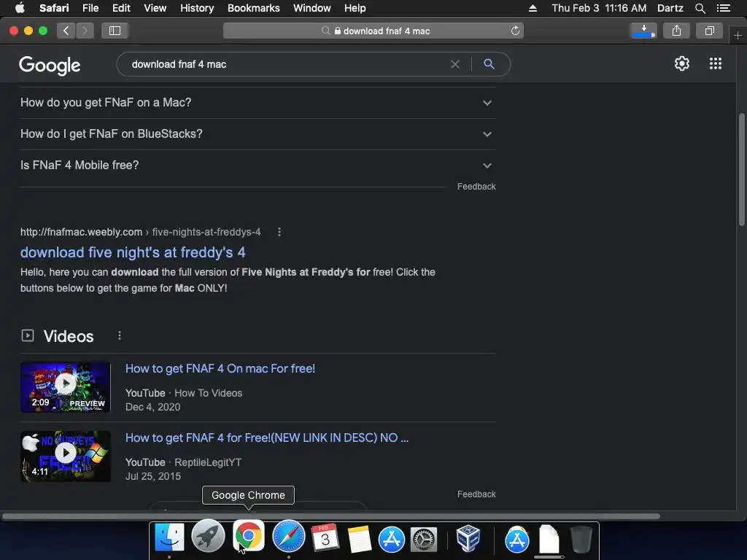The height and width of the screenshot is (560, 747).
Task: Go forward with Safari's forward arrow
Action: coord(85,31)
